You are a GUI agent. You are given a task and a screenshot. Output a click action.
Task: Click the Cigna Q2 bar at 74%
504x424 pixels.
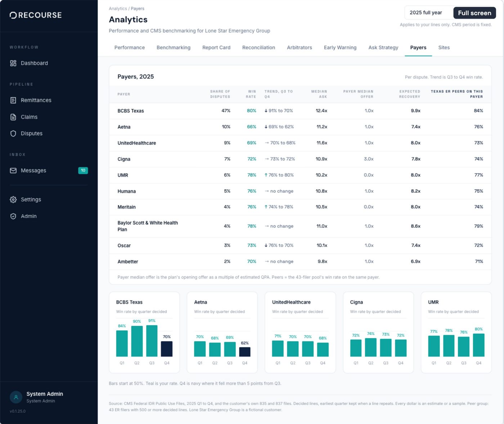[x=371, y=347]
